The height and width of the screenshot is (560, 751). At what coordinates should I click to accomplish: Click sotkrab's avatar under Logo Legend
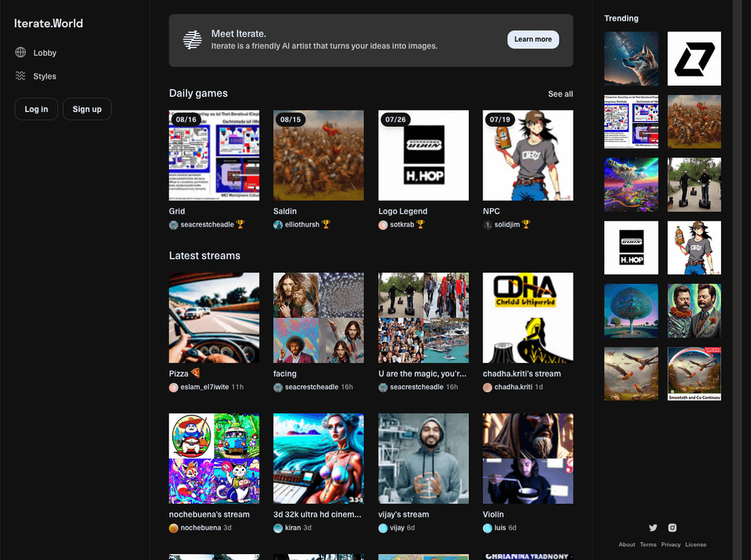pyautogui.click(x=383, y=225)
